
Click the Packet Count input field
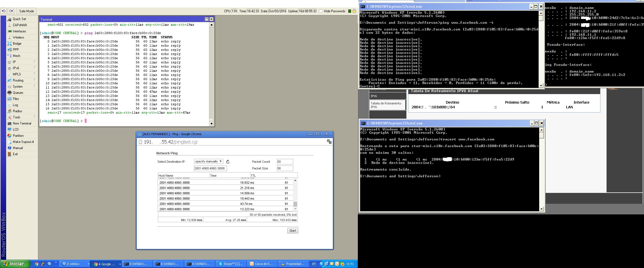pos(285,162)
